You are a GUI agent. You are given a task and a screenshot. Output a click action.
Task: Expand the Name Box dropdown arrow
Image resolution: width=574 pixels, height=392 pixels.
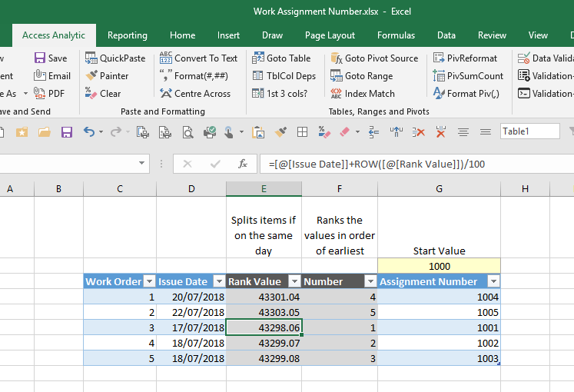coord(142,164)
